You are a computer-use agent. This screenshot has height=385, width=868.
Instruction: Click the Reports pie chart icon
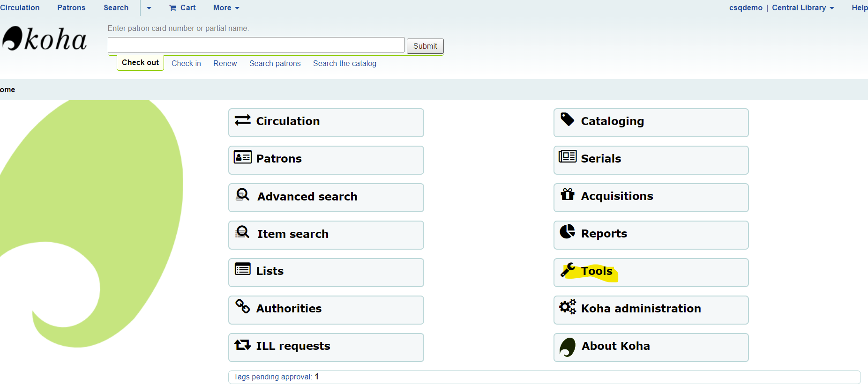(x=567, y=231)
